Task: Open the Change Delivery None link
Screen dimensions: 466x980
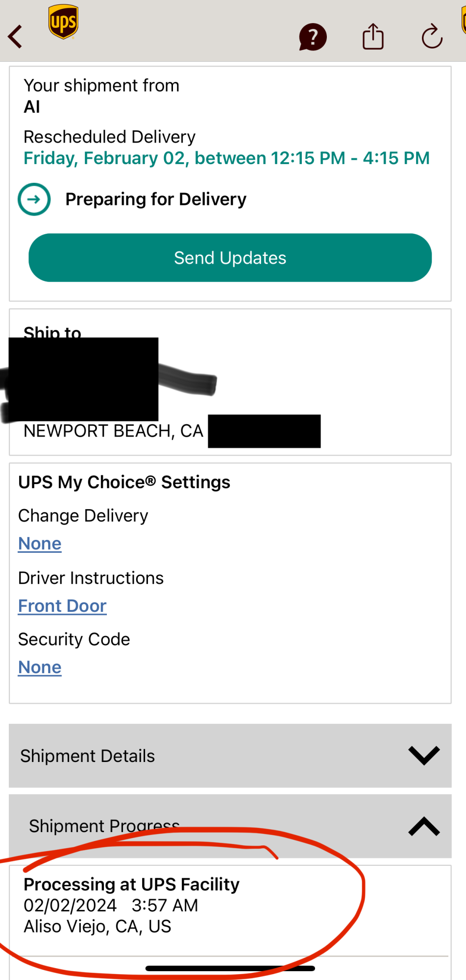Action: tap(40, 543)
